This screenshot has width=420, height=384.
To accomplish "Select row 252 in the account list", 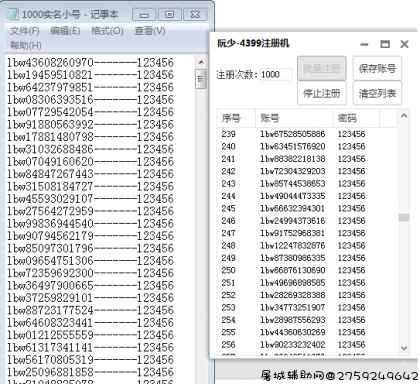I will coord(307,295).
